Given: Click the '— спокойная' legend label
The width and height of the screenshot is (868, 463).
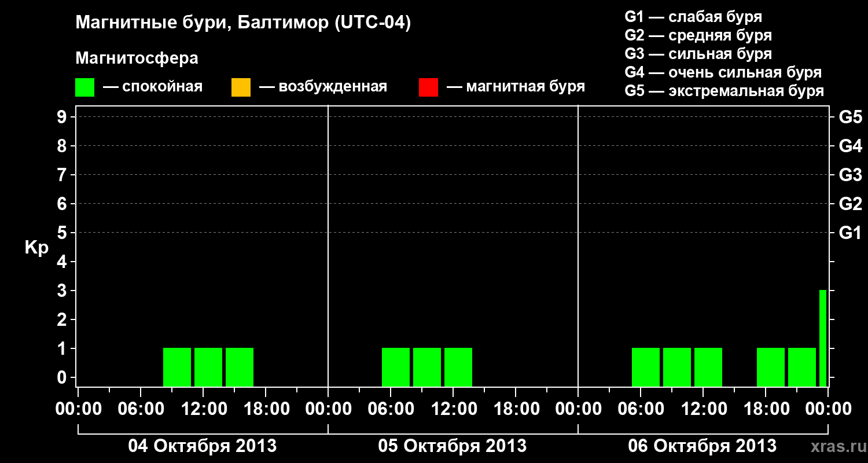Looking at the screenshot, I should (153, 87).
